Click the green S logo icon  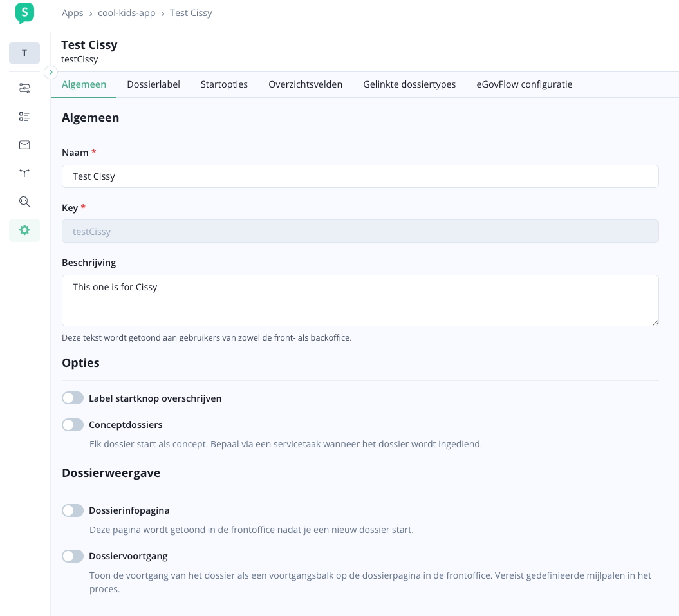tap(24, 13)
